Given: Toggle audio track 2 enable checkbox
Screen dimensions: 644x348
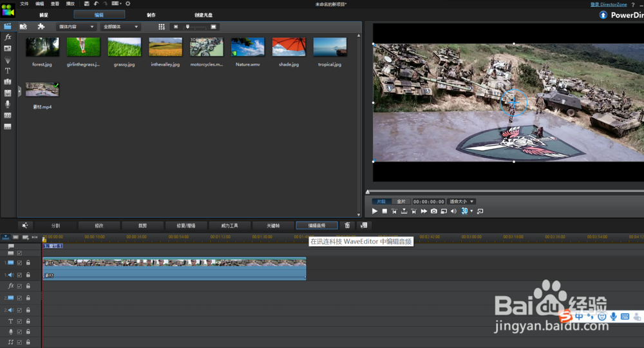Looking at the screenshot, I should (x=19, y=310).
